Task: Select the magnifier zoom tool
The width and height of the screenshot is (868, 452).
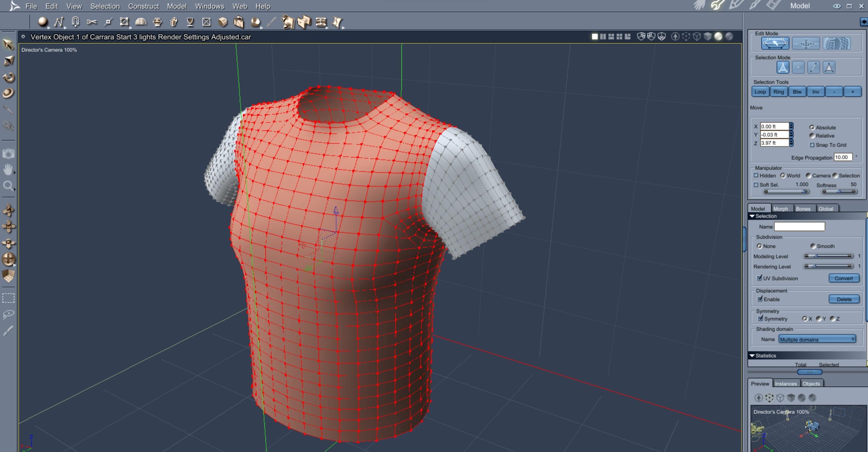Action: (x=8, y=186)
